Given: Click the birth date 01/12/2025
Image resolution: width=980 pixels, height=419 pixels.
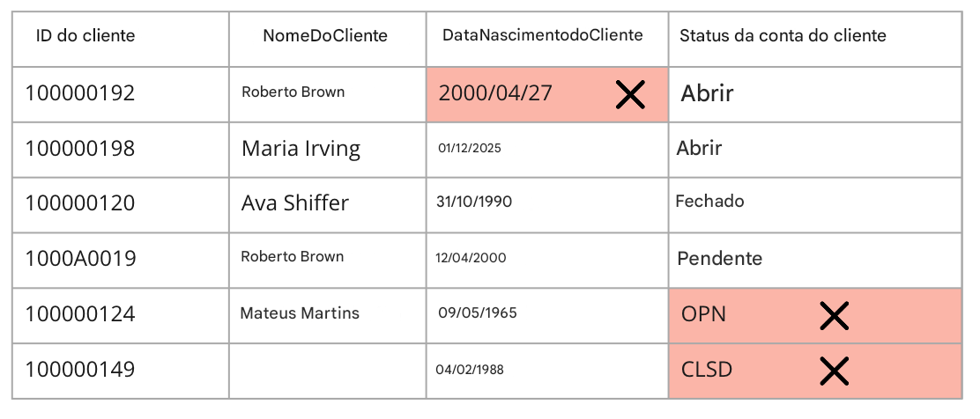Looking at the screenshot, I should pos(470,149).
